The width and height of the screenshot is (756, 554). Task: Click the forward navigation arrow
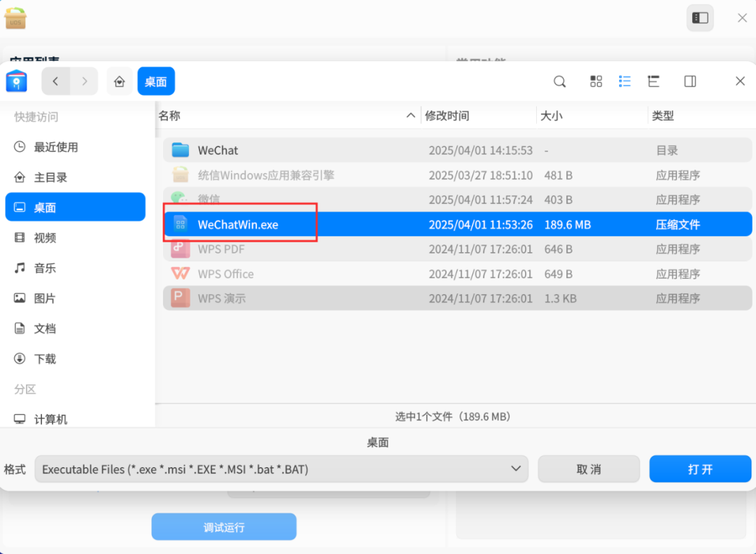coord(85,81)
